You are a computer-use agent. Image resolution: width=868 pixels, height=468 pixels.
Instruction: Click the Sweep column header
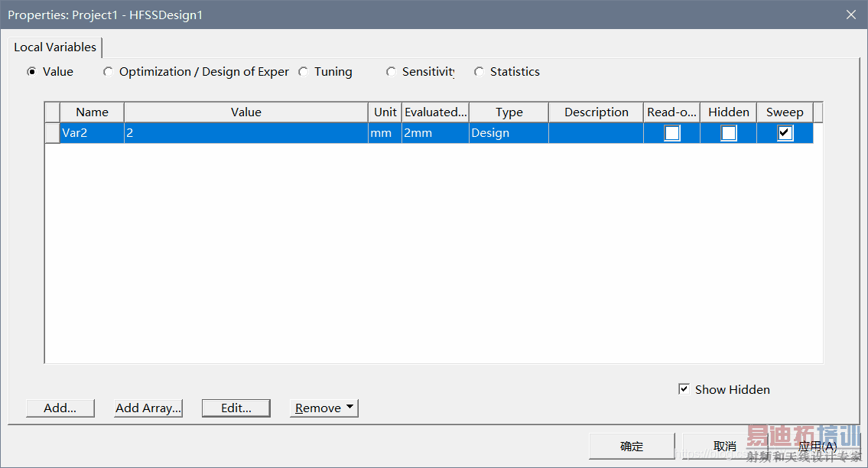click(785, 112)
